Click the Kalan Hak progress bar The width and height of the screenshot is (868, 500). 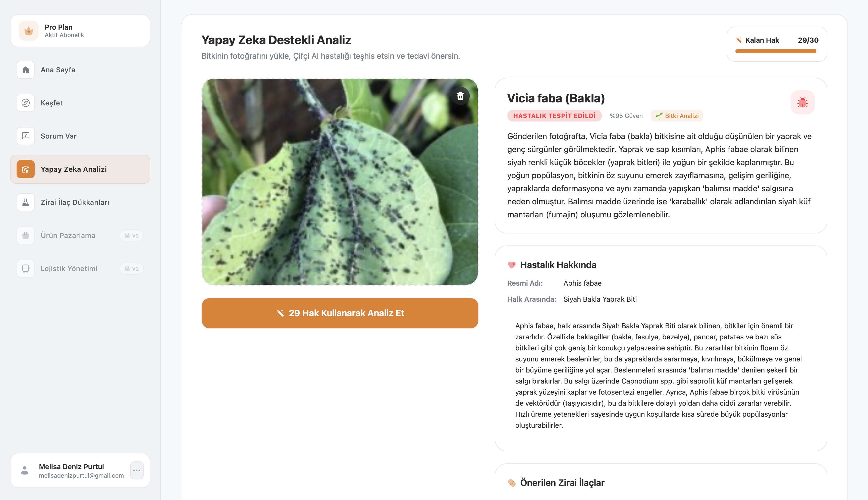(x=776, y=51)
